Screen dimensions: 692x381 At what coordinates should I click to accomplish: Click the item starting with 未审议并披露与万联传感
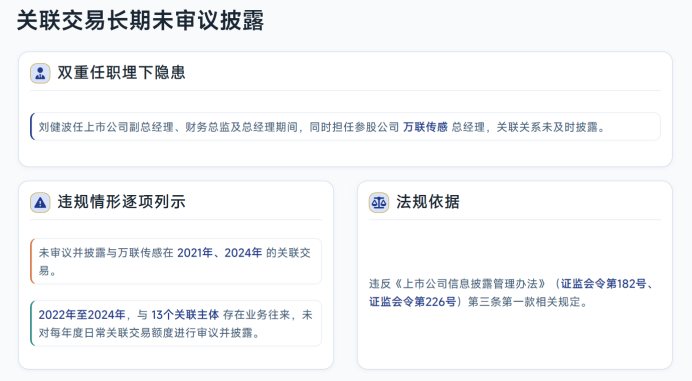(175, 261)
